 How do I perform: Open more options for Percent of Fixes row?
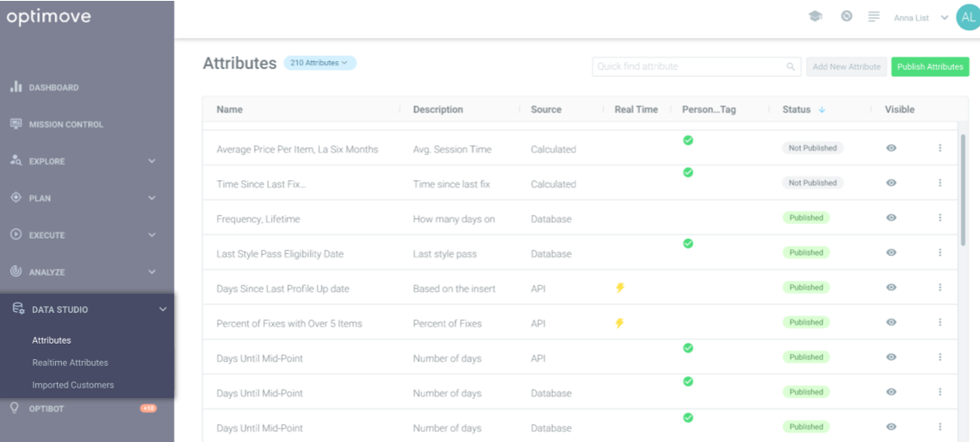pyautogui.click(x=940, y=322)
